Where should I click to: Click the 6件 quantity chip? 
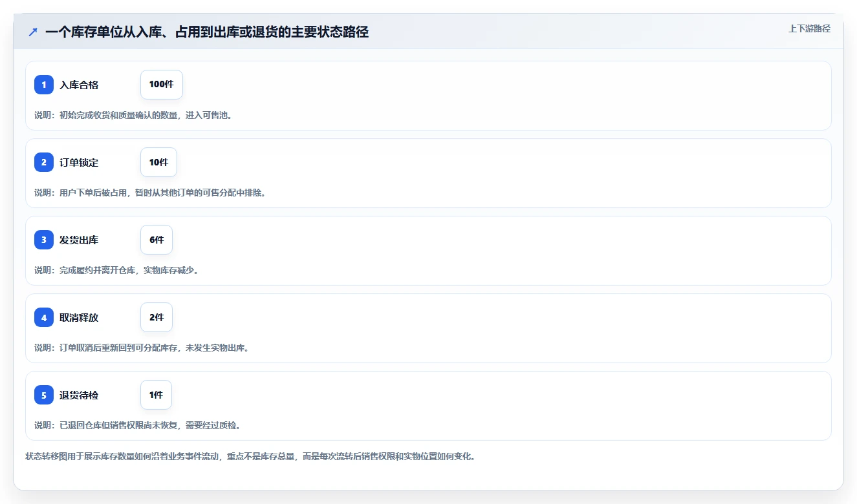[157, 240]
